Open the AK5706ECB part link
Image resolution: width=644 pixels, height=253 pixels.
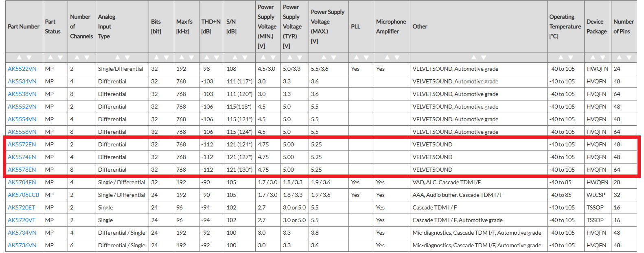[24, 195]
